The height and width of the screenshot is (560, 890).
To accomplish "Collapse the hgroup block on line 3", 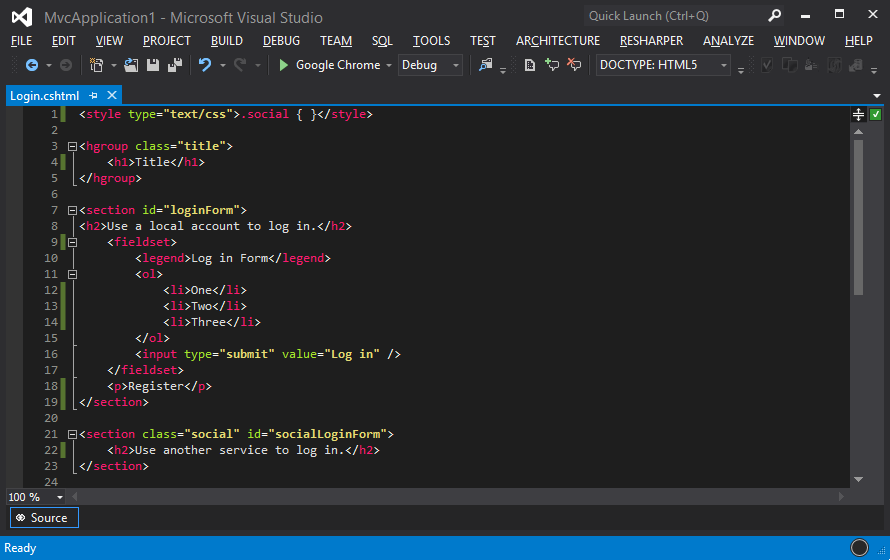I will pos(71,146).
